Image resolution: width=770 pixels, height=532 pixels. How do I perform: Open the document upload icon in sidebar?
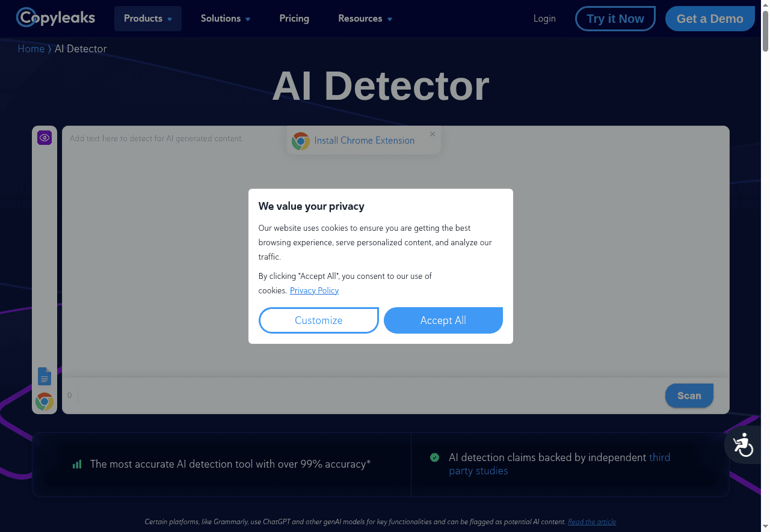click(45, 376)
